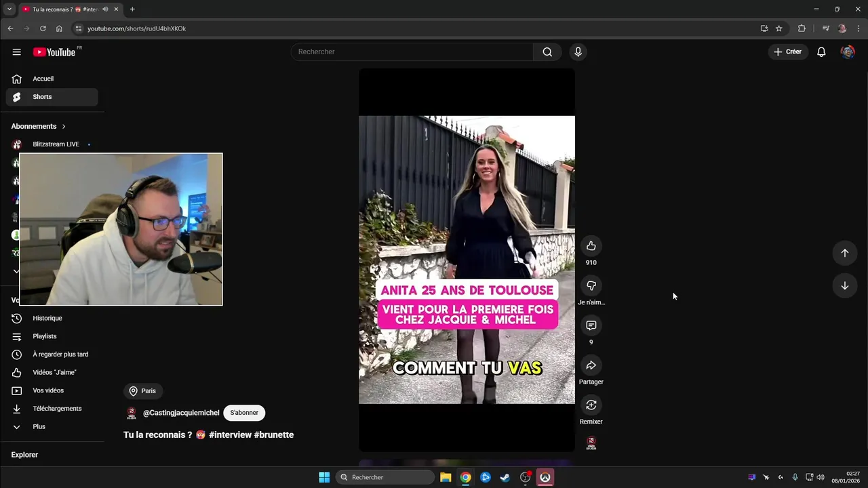The width and height of the screenshot is (868, 488).
Task: Open the Historique icon in sidebar
Action: [x=17, y=319]
